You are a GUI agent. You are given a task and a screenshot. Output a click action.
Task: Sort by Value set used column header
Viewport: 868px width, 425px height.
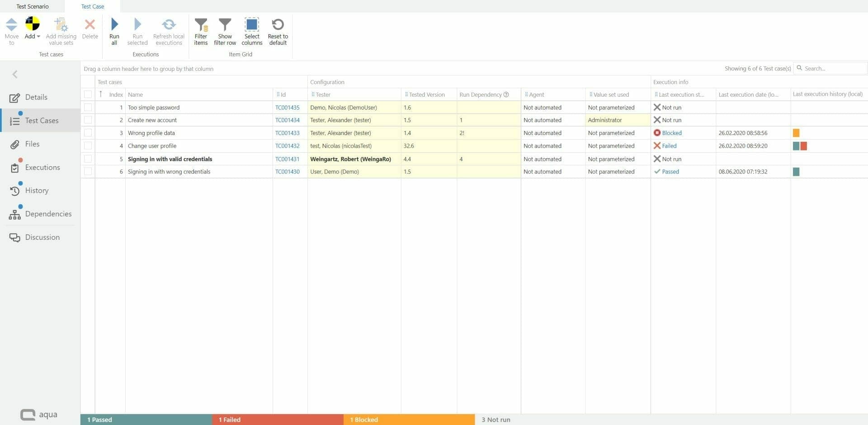click(x=618, y=94)
